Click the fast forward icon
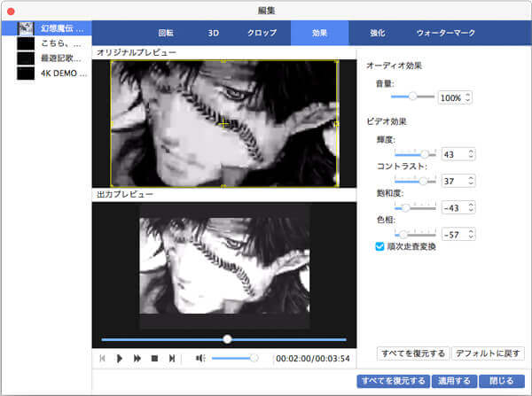This screenshot has height=396, width=532. pyautogui.click(x=137, y=358)
